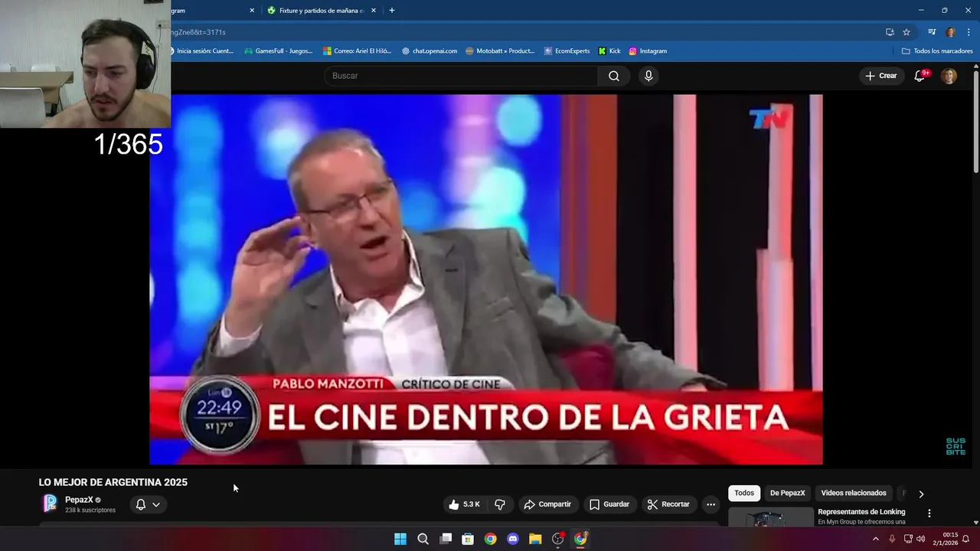Open Windows notification bell in taskbar
980x551 pixels.
(x=966, y=539)
